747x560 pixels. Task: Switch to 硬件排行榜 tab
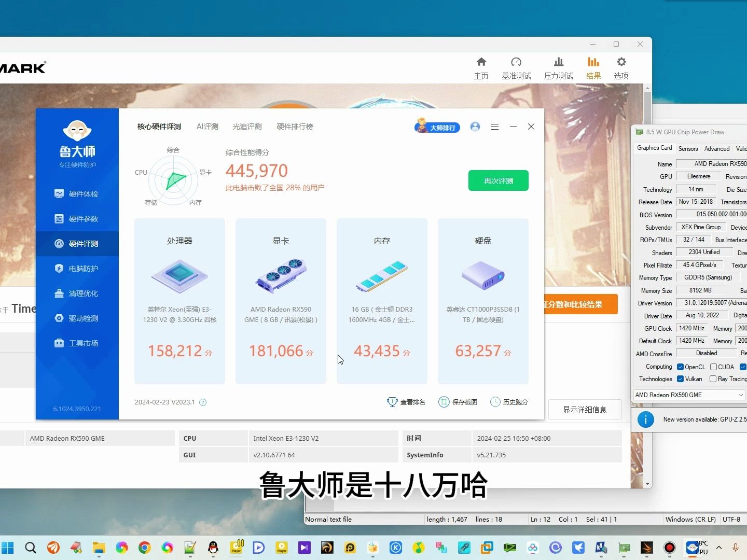click(x=295, y=127)
